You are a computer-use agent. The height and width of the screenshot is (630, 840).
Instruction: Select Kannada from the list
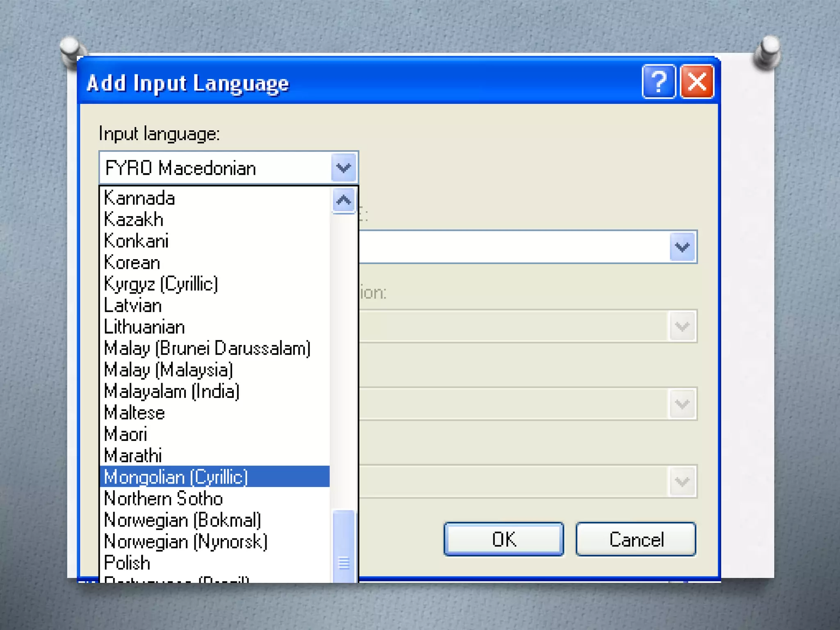[x=139, y=198]
